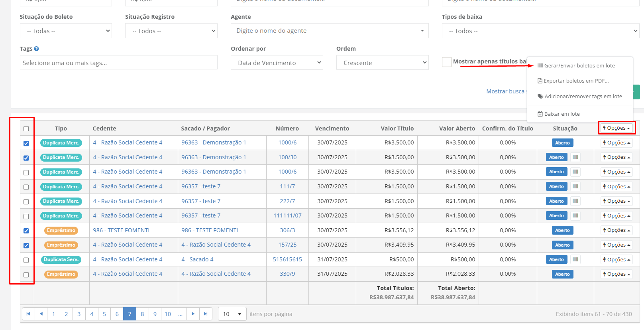
Task: Toggle the select-all checkbox in table header
Action: [26, 129]
